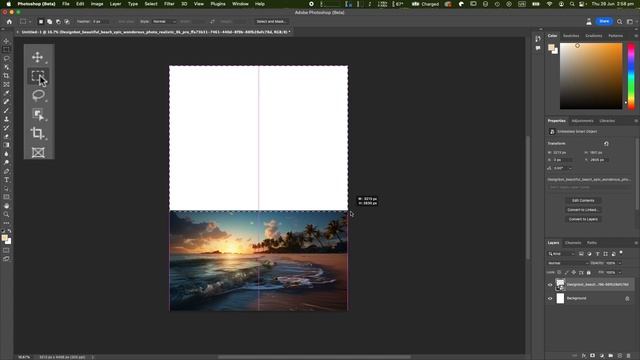The height and width of the screenshot is (360, 640).
Task: Add a layer mask icon
Action: click(x=593, y=356)
